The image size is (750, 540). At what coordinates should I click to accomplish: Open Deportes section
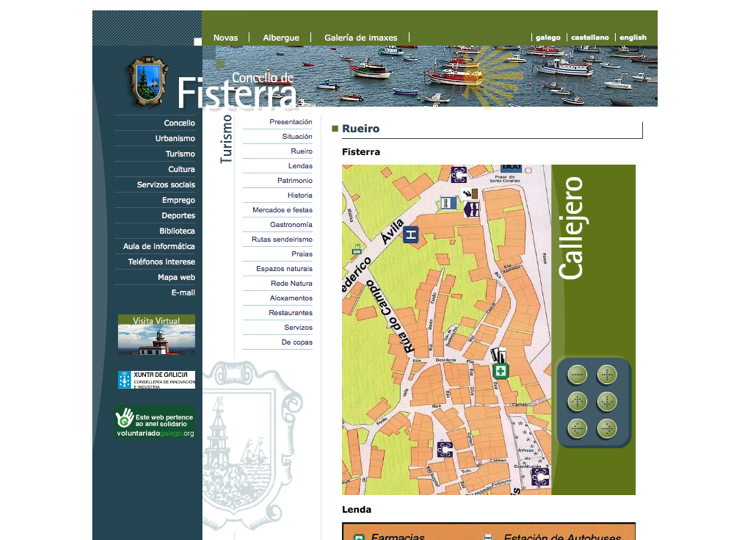[x=178, y=215]
